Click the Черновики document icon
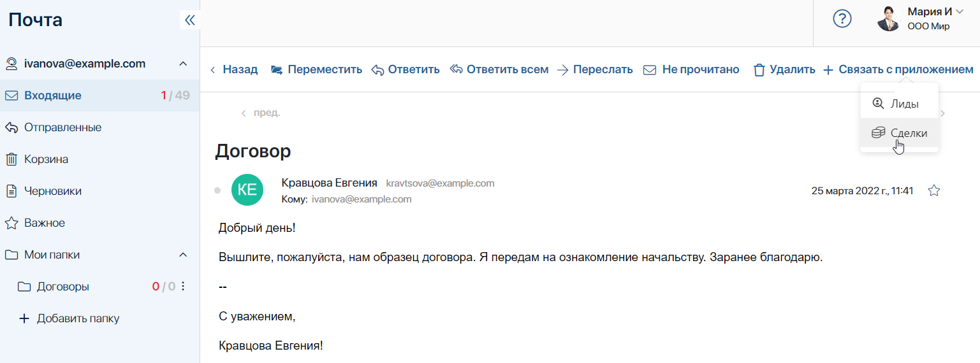This screenshot has width=980, height=363. click(11, 191)
